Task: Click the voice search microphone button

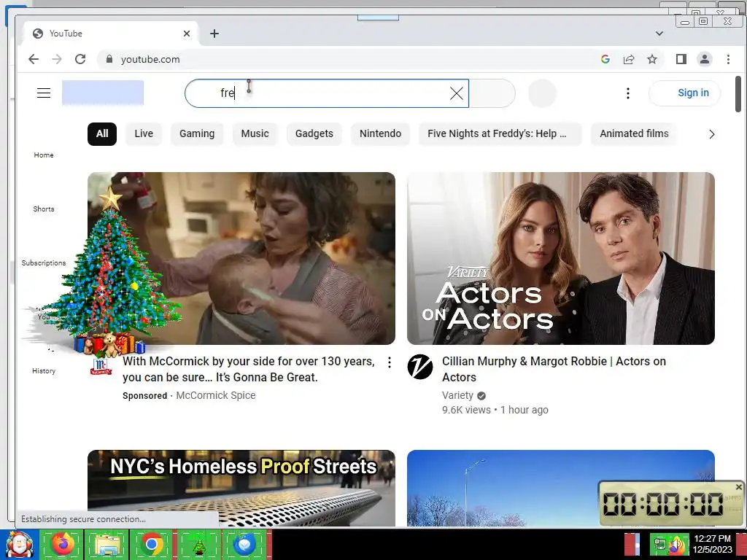Action: (x=542, y=93)
